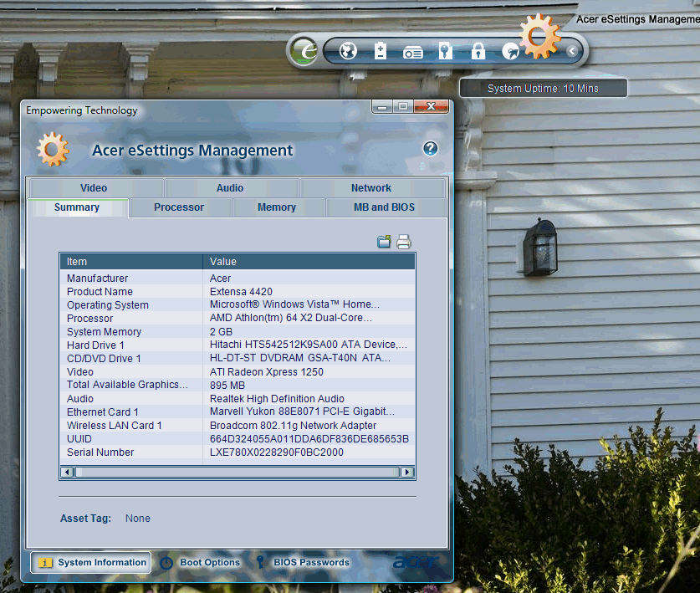Click the orange gear eSettings toolbar icon
The height and width of the screenshot is (593, 700).
(539, 36)
